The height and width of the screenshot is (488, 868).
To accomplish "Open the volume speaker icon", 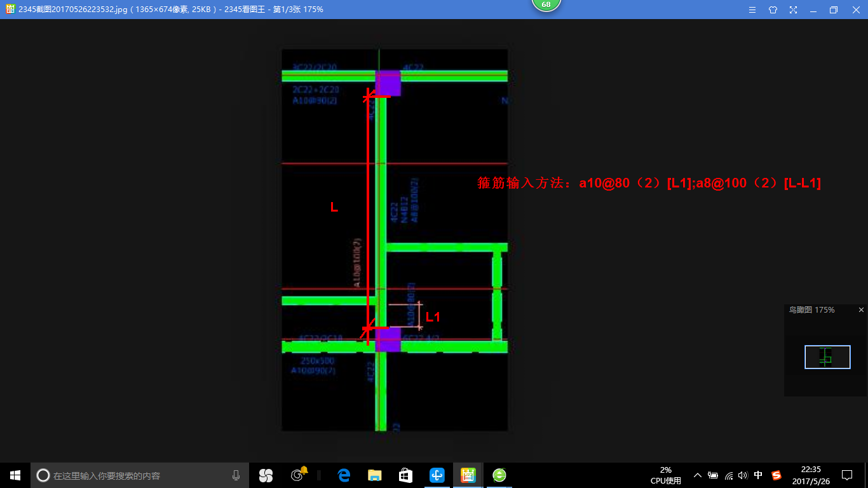I will (x=743, y=475).
